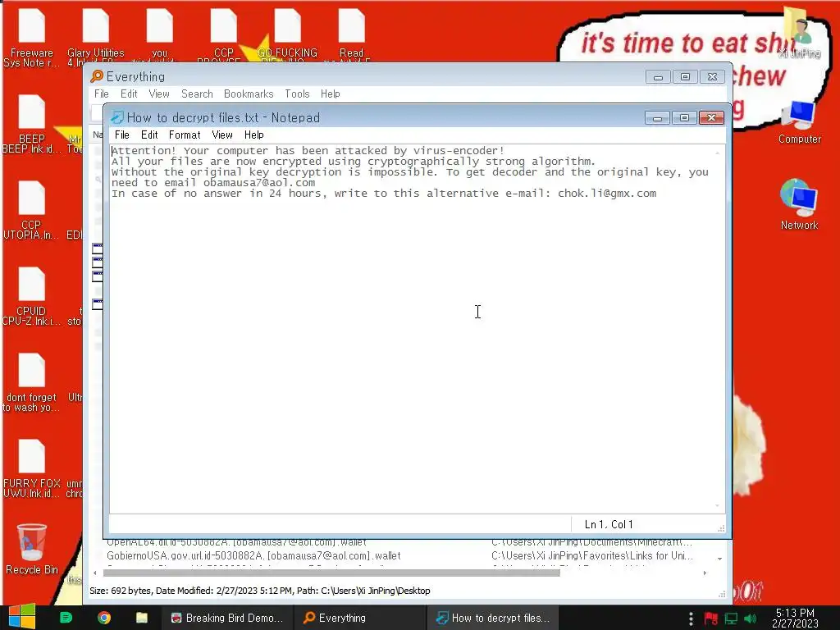840x630 pixels.
Task: Select the How to decrypt files taskbar button
Action: point(493,618)
